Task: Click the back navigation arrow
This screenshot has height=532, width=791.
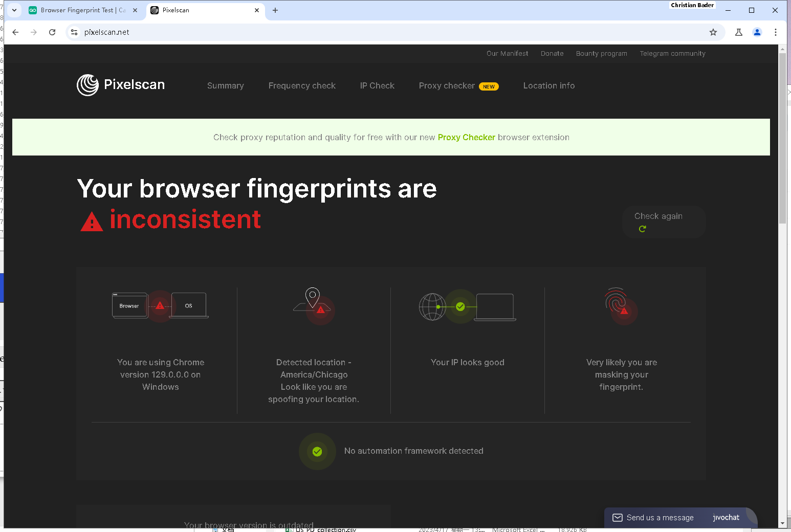Action: (15, 32)
